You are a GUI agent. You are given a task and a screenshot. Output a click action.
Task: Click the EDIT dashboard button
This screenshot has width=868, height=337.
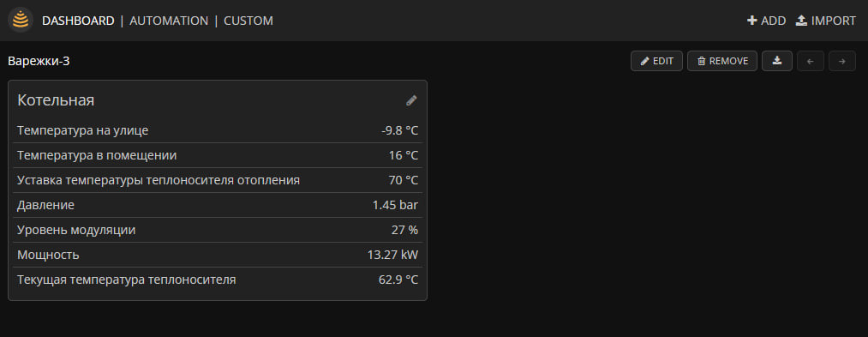point(656,61)
